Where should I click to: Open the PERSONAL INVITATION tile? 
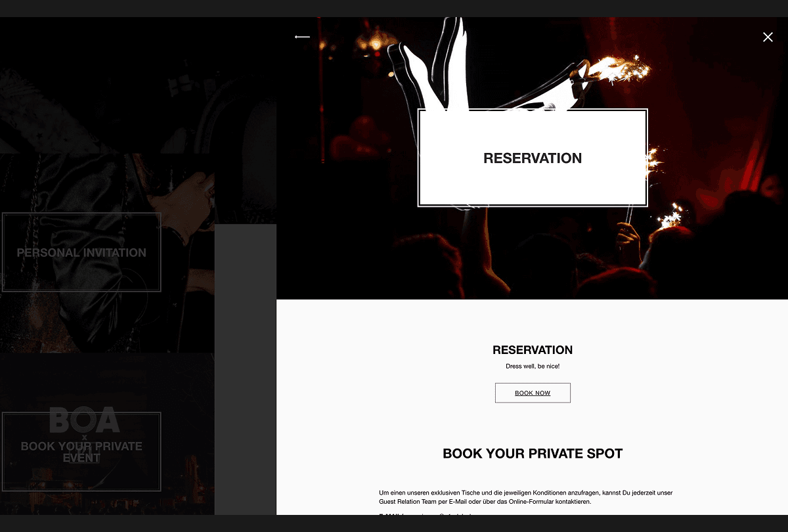click(81, 252)
